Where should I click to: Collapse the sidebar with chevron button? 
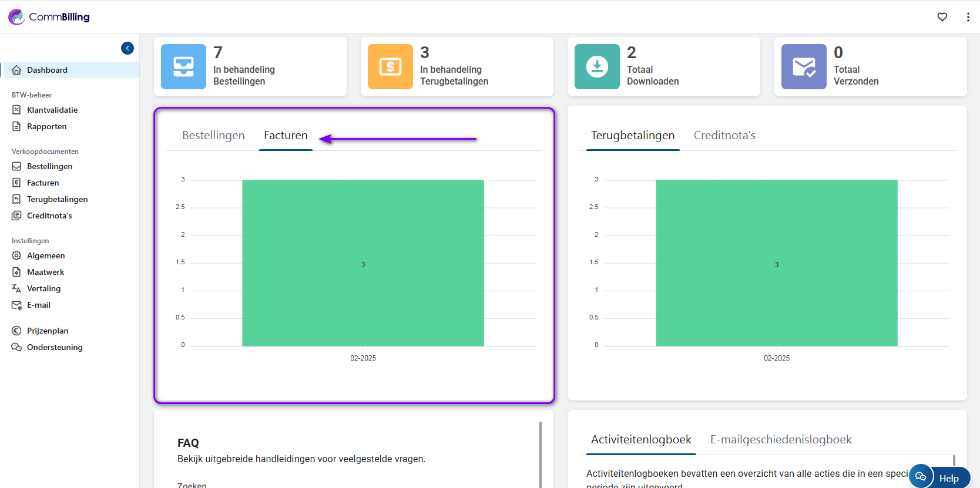pos(127,48)
